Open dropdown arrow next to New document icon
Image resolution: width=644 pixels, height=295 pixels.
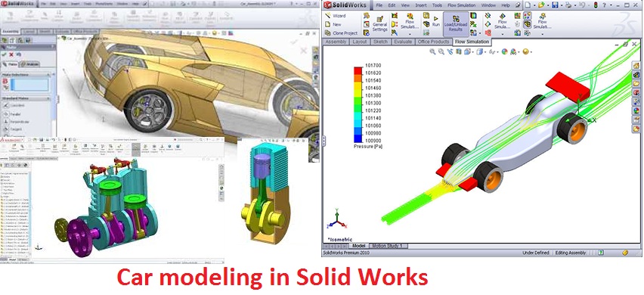coord(534,6)
